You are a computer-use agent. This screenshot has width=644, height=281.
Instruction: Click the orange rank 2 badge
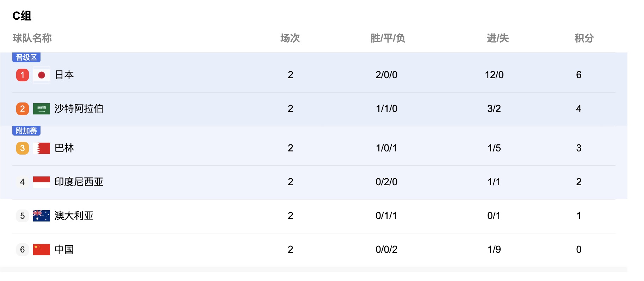23,109
